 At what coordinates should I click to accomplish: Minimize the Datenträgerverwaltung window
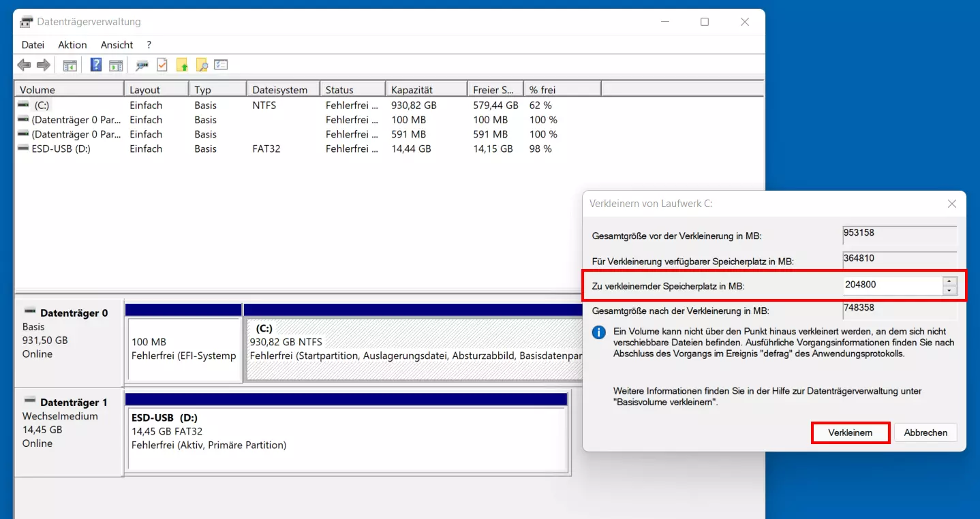[x=664, y=22]
